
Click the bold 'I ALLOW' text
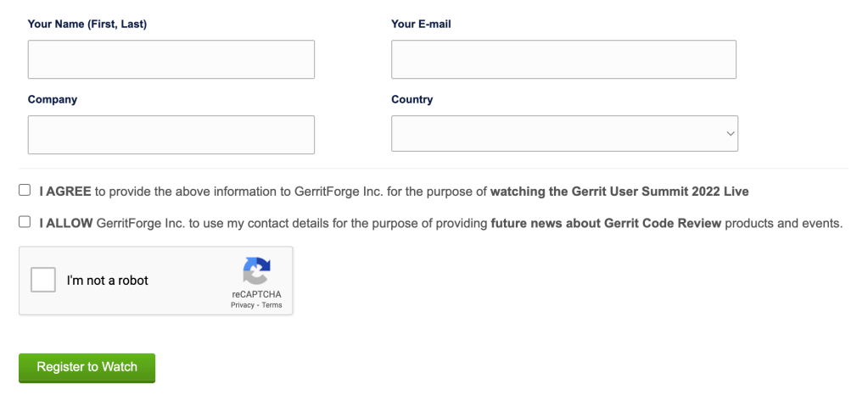click(x=67, y=224)
